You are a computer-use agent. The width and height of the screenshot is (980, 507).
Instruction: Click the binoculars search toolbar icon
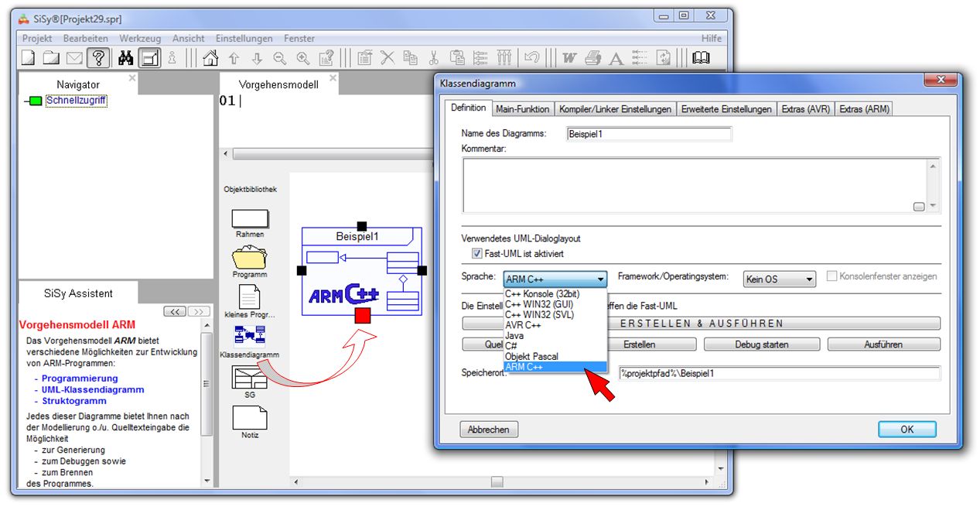click(126, 58)
